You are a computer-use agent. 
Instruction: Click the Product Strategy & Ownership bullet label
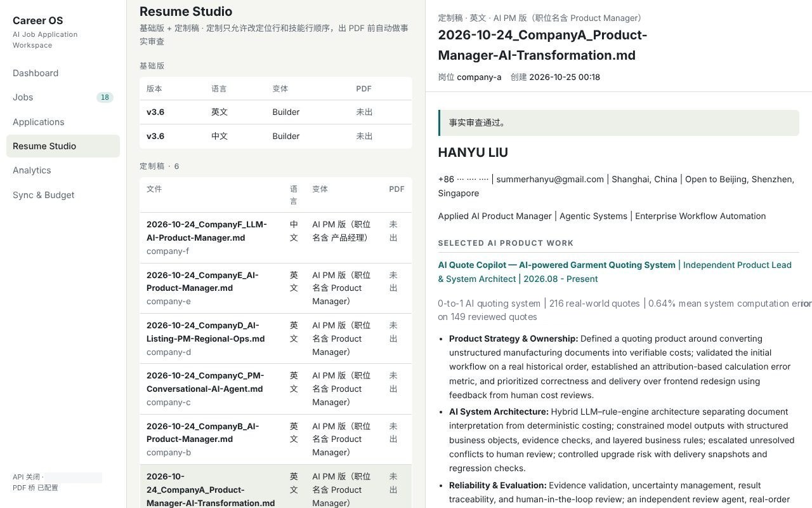coord(513,338)
